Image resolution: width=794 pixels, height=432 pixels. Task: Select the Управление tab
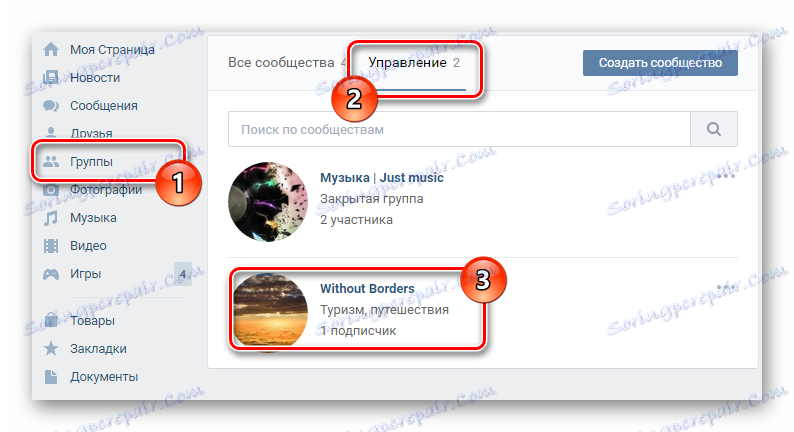[414, 63]
